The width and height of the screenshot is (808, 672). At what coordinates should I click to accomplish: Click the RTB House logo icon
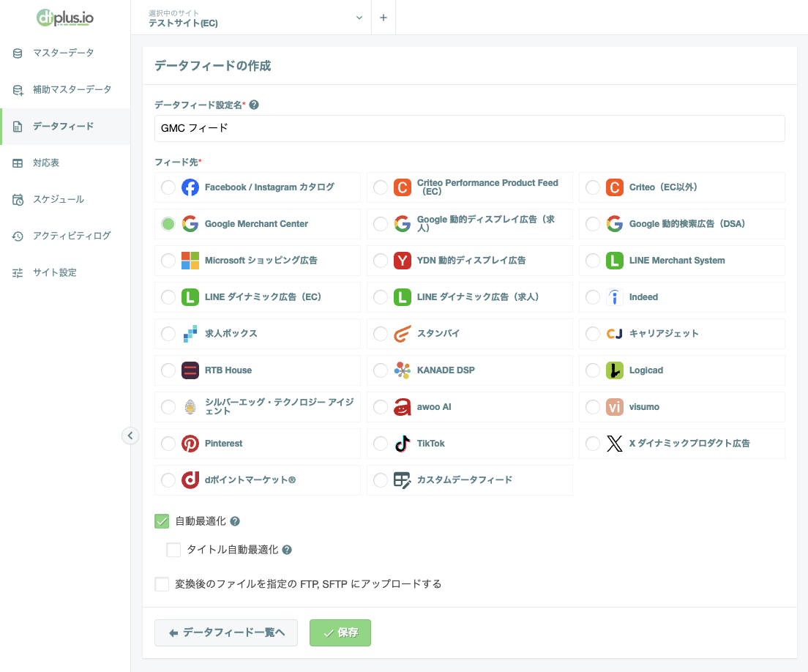(x=190, y=370)
